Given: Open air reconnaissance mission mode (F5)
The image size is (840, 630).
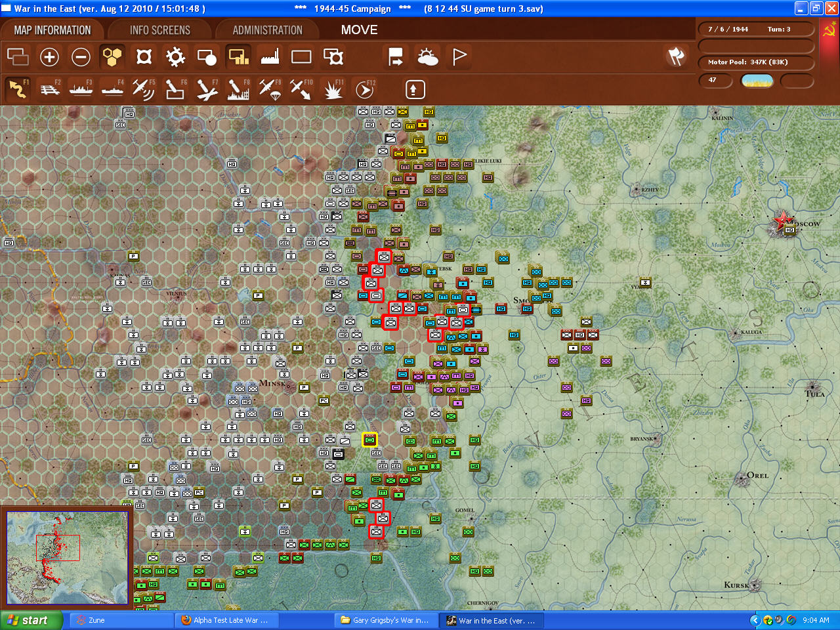Looking at the screenshot, I should (x=144, y=89).
